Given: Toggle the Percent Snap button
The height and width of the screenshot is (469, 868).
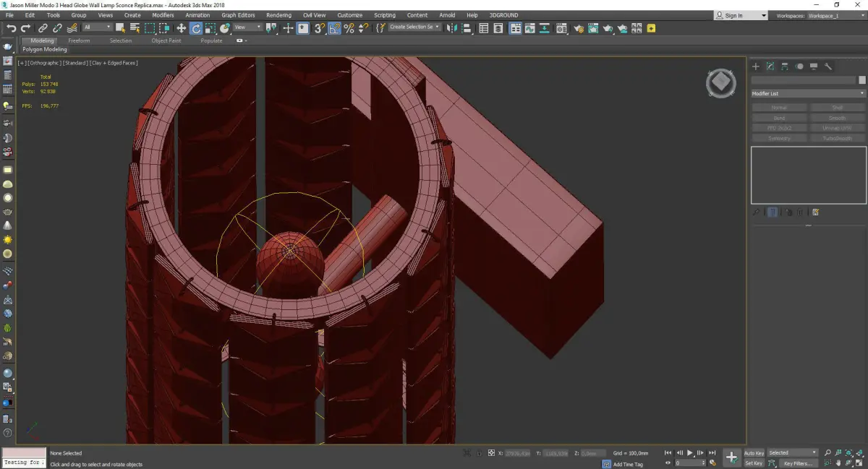Looking at the screenshot, I should click(x=349, y=28).
